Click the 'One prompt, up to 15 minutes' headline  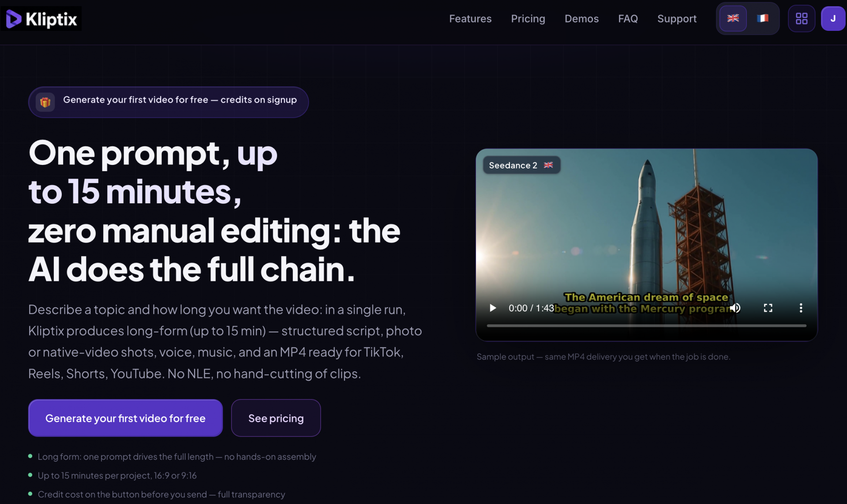click(x=214, y=211)
